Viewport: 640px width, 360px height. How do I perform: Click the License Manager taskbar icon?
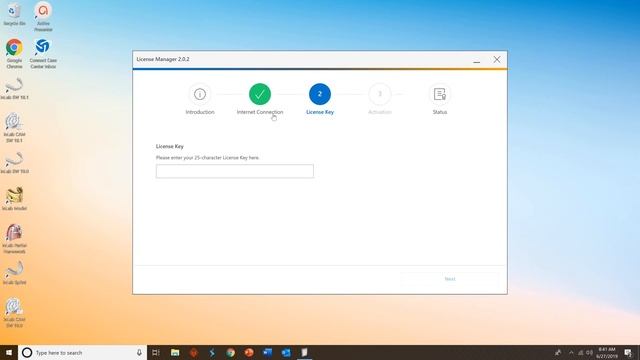304,353
